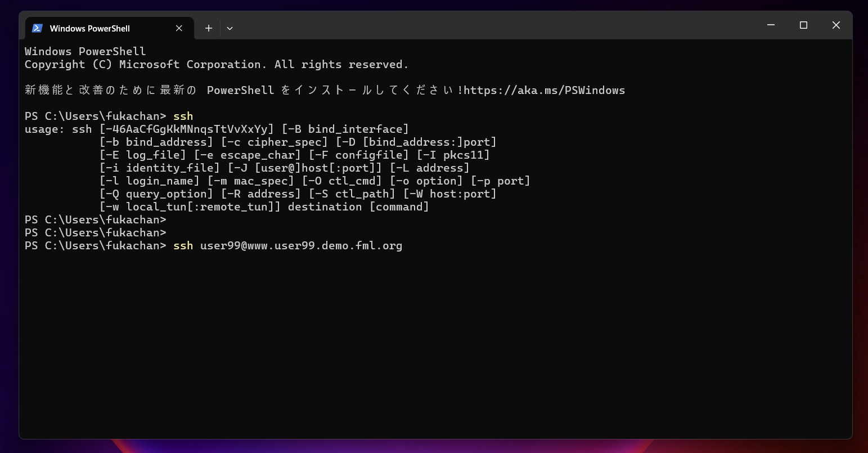Open the https://aka.ms/PSWindows link
Image resolution: width=868 pixels, height=453 pixels.
point(544,90)
